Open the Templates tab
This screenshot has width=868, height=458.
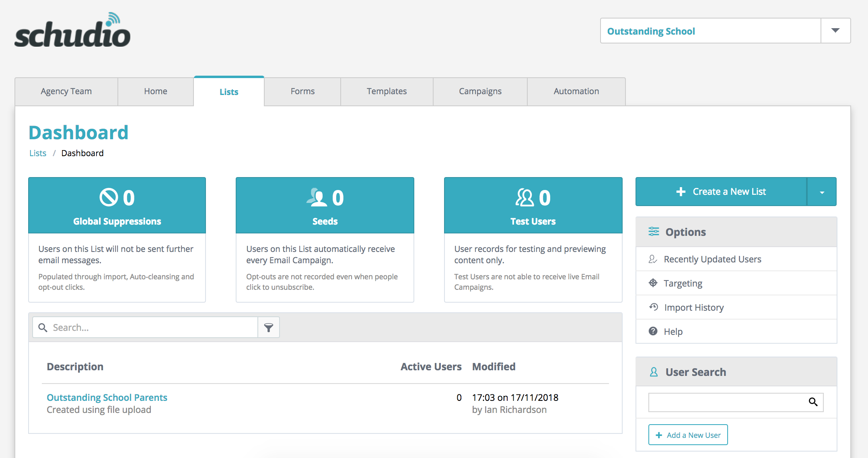[387, 91]
